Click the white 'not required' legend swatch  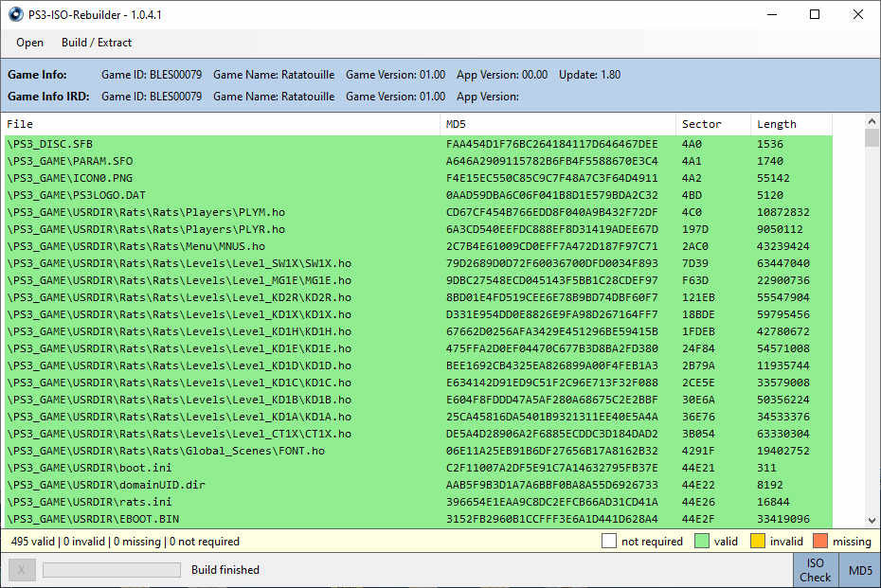point(609,542)
